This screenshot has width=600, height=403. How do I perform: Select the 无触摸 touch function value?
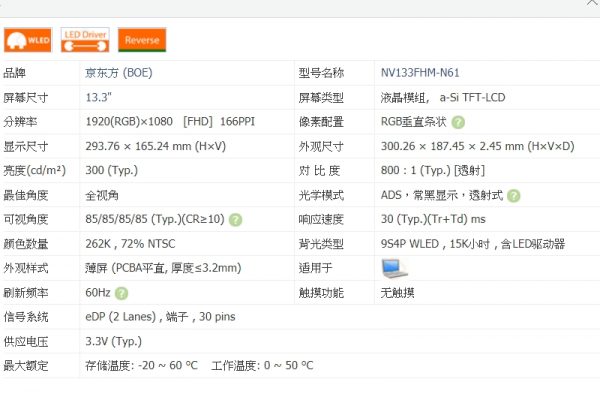(x=397, y=293)
